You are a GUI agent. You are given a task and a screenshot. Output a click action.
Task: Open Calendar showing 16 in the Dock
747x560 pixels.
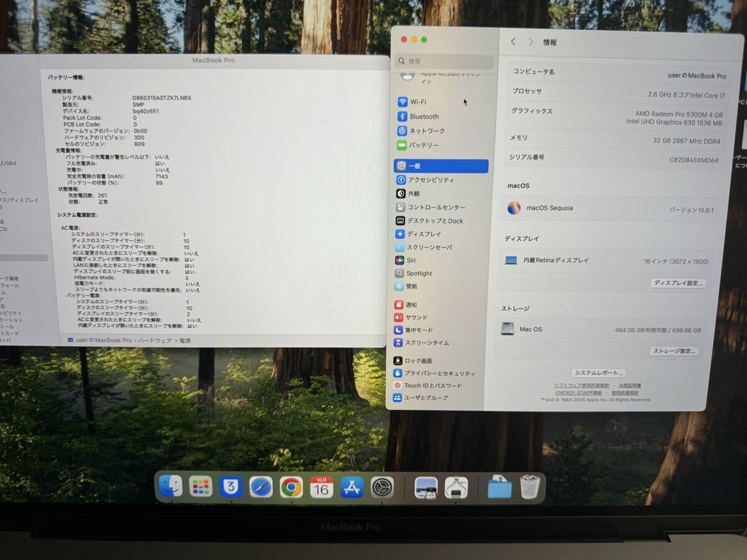[321, 487]
